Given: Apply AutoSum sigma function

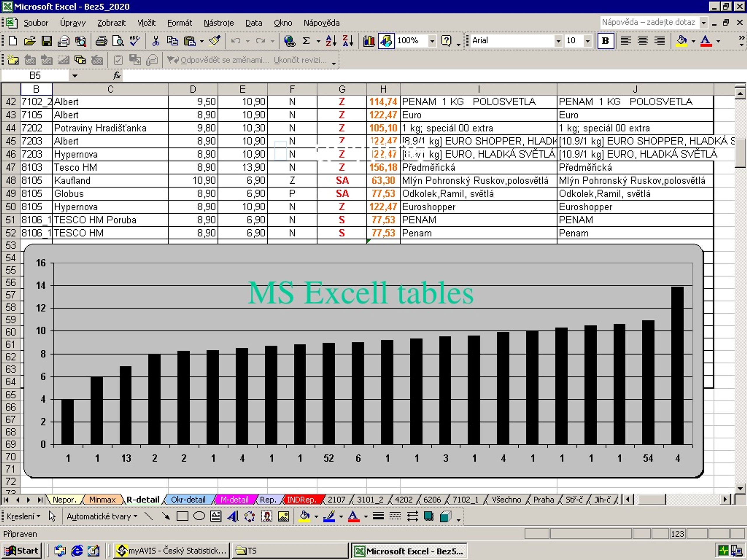Looking at the screenshot, I should tap(306, 41).
